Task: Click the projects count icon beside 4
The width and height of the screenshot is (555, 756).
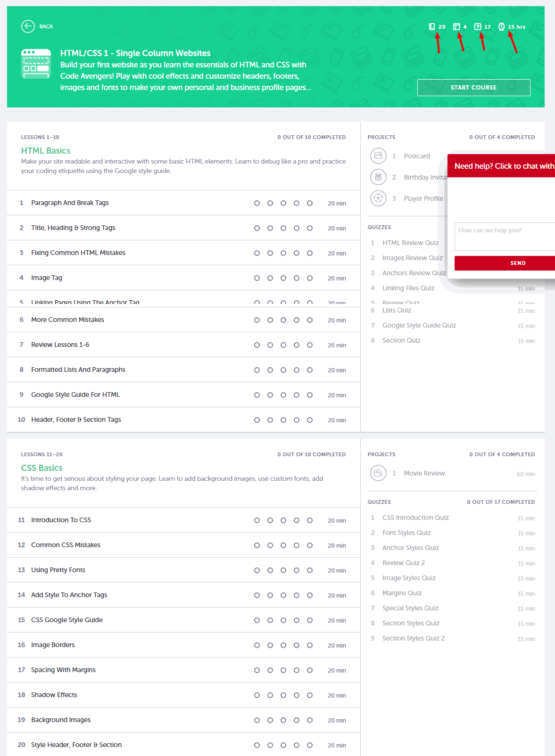Action: (x=456, y=27)
